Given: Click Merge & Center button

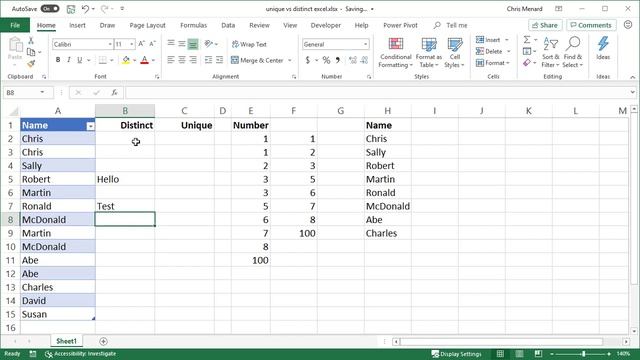Looking at the screenshot, I should tap(258, 60).
